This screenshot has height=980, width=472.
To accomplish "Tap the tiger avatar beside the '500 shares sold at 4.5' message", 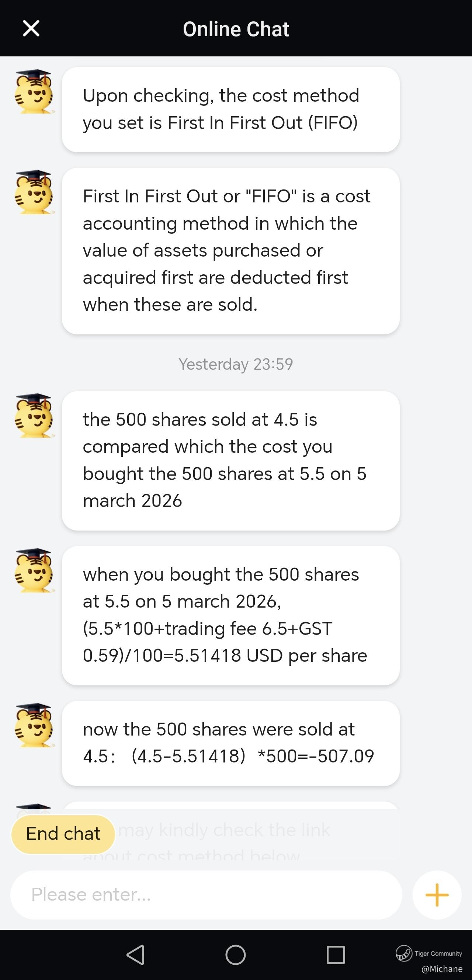I will click(34, 416).
